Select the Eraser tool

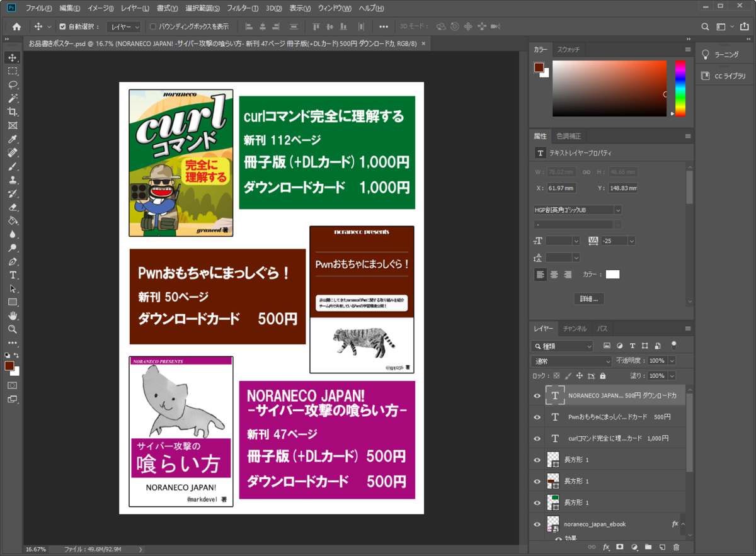(x=13, y=207)
